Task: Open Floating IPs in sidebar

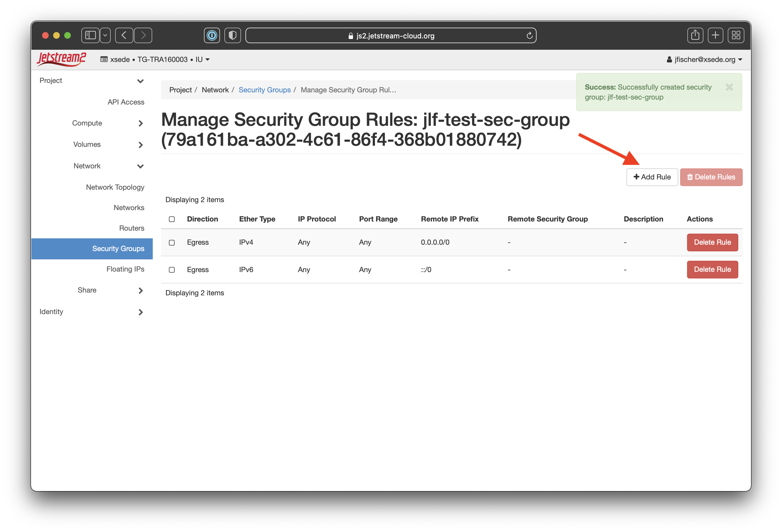Action: (x=125, y=269)
